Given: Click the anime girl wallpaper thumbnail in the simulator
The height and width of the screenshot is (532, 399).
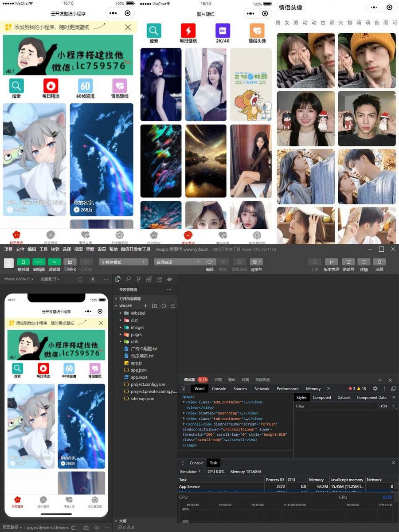Looking at the screenshot, I should point(31,426).
